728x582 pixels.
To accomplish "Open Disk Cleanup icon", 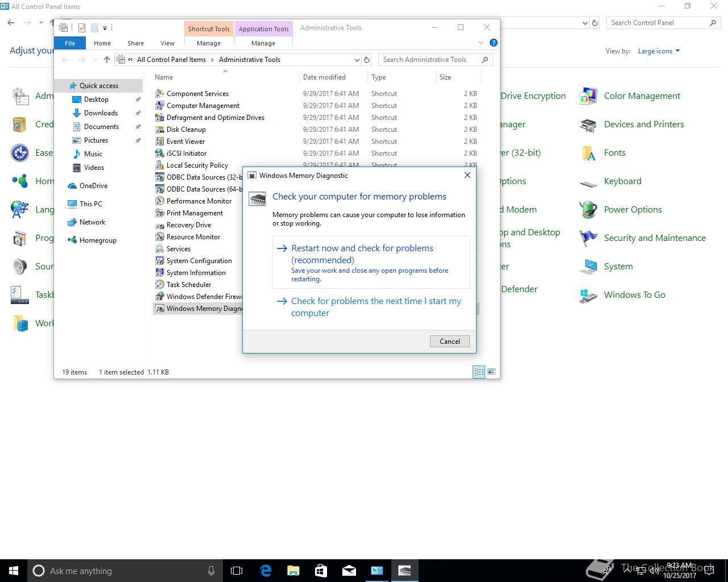I will pyautogui.click(x=160, y=130).
